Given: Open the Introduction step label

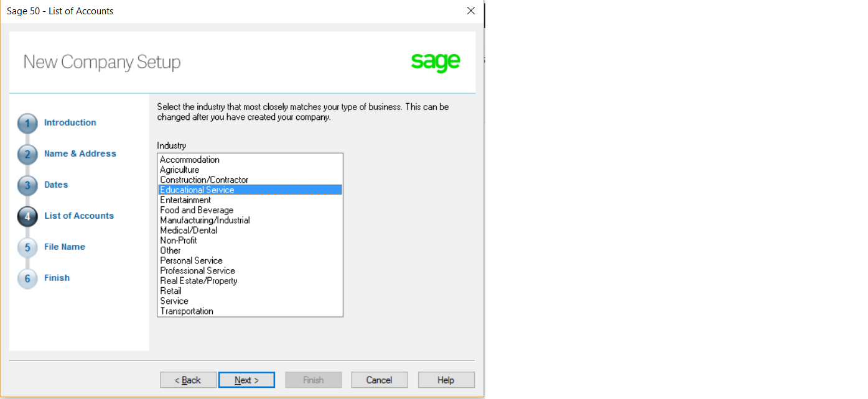Looking at the screenshot, I should (x=70, y=122).
